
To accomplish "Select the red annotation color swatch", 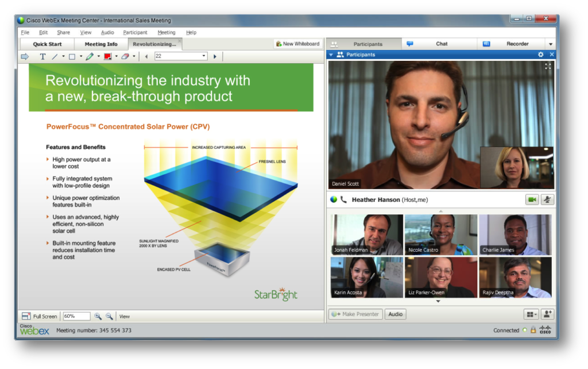I will tap(108, 56).
